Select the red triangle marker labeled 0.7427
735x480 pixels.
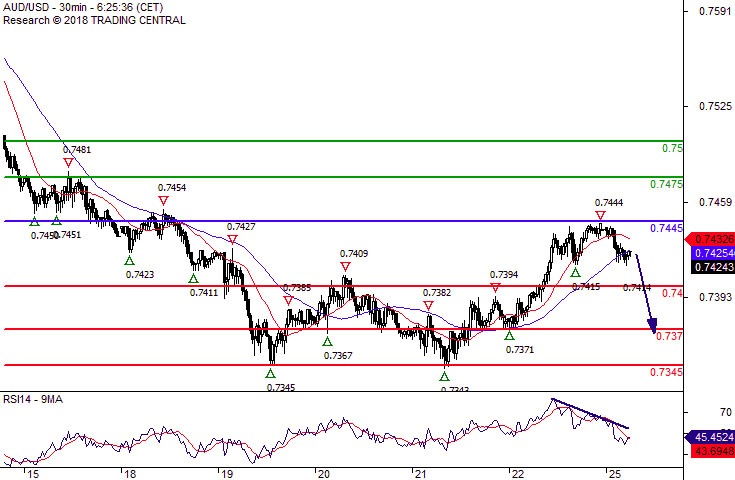tap(232, 240)
